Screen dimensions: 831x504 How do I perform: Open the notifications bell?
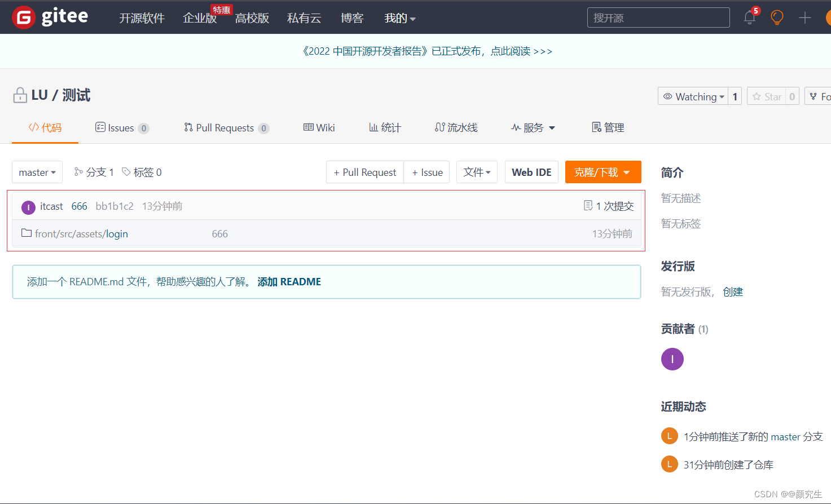click(x=749, y=18)
